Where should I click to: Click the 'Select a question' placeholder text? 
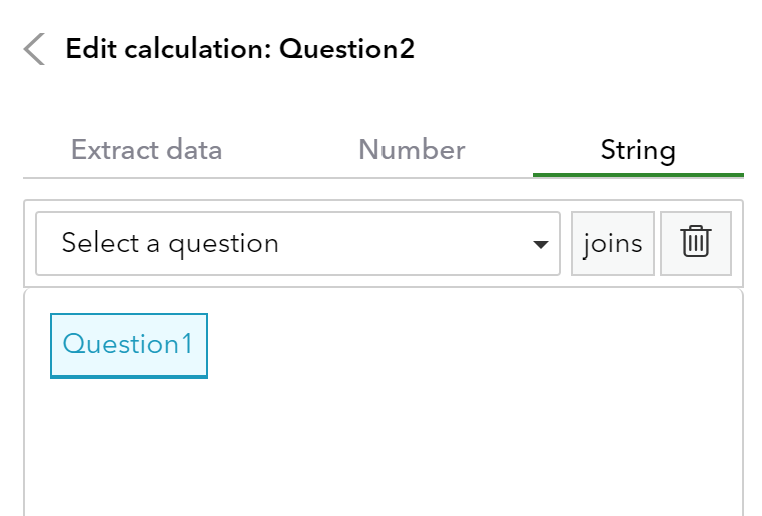pos(170,243)
